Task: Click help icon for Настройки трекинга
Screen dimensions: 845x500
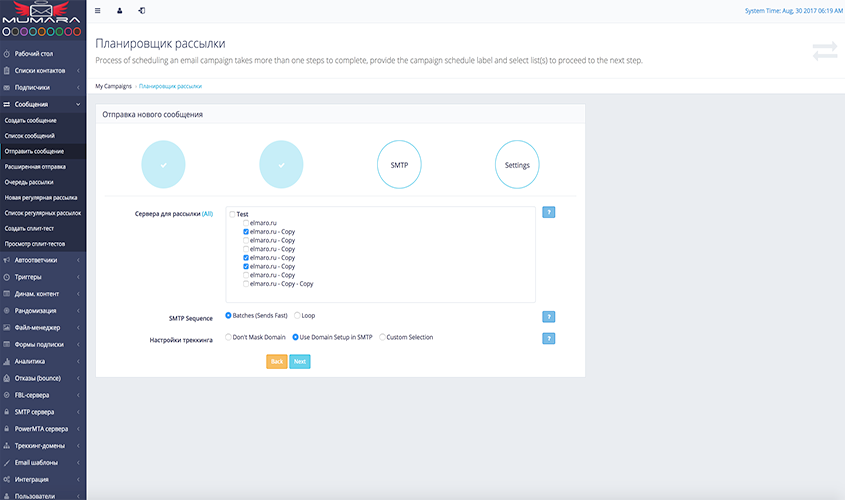Action: (548, 338)
